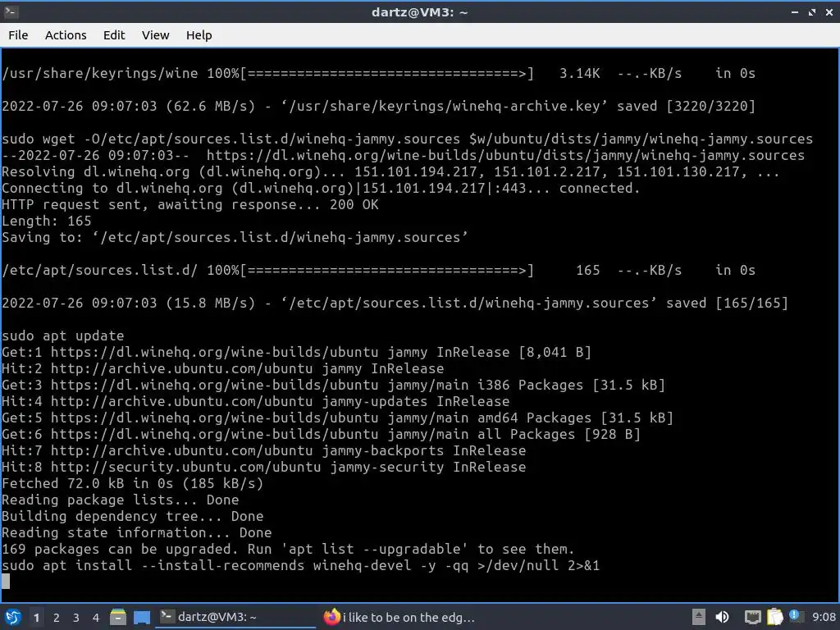Open the File menu
The width and height of the screenshot is (840, 630).
(x=18, y=35)
